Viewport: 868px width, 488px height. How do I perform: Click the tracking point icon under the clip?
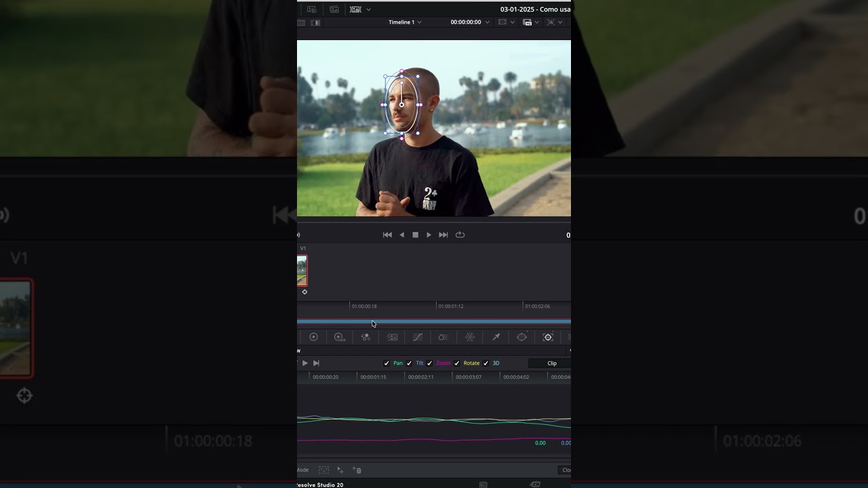(304, 292)
